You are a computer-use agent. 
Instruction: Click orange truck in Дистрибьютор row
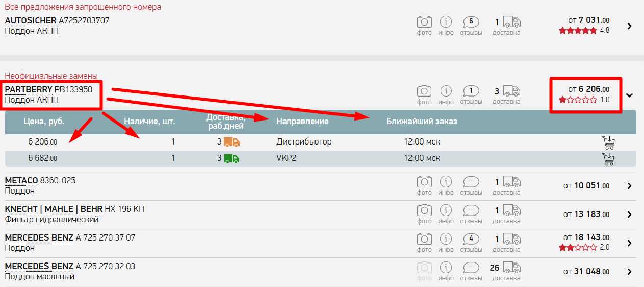[x=232, y=142]
